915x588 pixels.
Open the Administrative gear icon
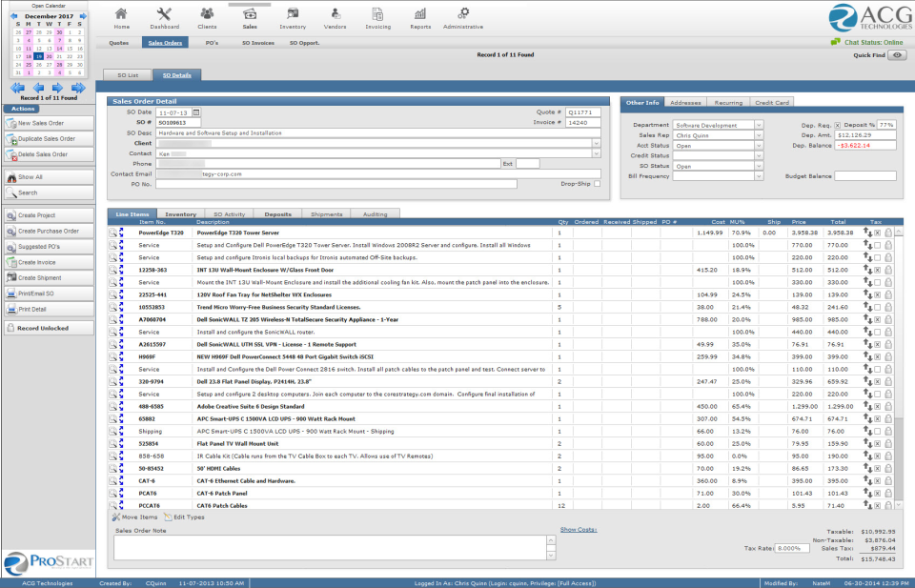[x=463, y=14]
